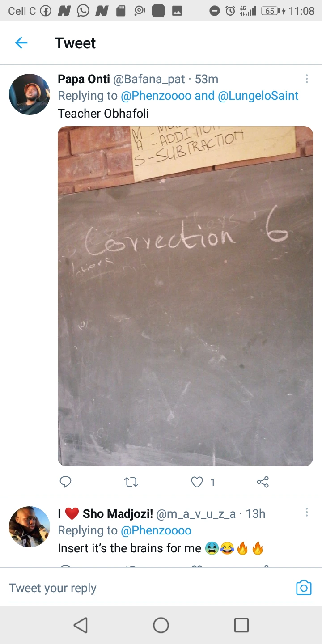Share Papa Onti's tweet via share icon
Viewport: 322px width, 644px height.
point(263,482)
